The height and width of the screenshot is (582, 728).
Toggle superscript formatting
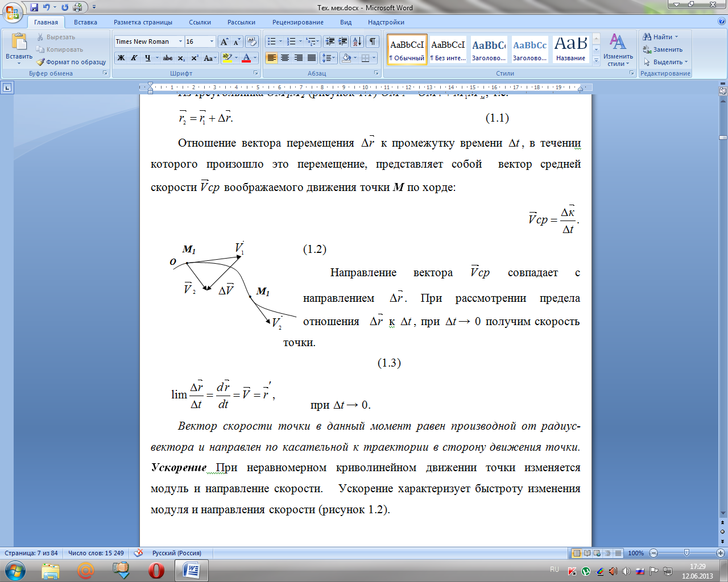[x=195, y=58]
